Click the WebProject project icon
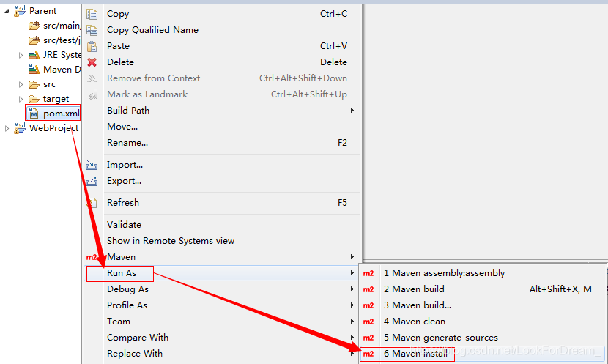The image size is (608, 364). 19,128
